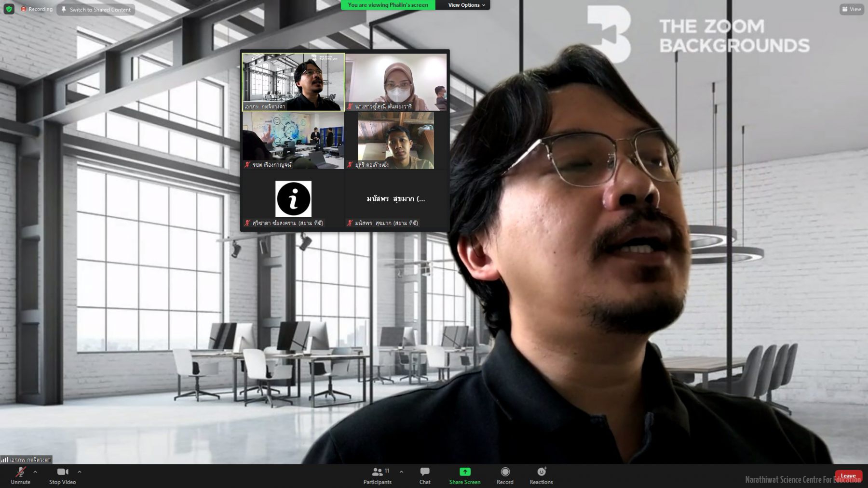Image resolution: width=868 pixels, height=488 pixels.
Task: Stop Video with the camera icon
Action: 63,475
